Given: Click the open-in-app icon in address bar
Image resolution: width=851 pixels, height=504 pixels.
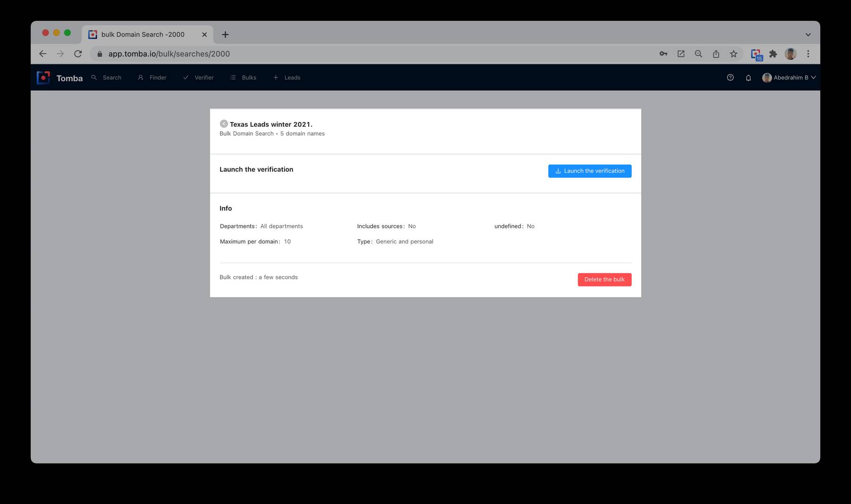Looking at the screenshot, I should click(x=681, y=54).
